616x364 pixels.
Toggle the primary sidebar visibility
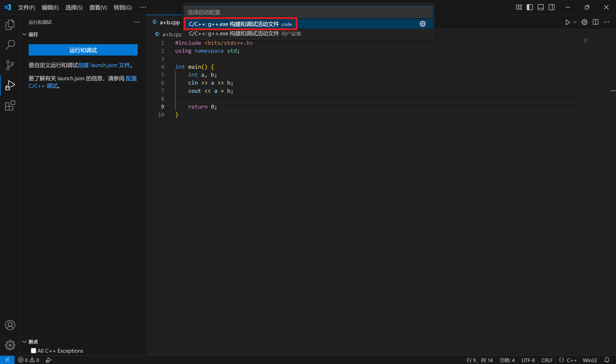tap(530, 7)
